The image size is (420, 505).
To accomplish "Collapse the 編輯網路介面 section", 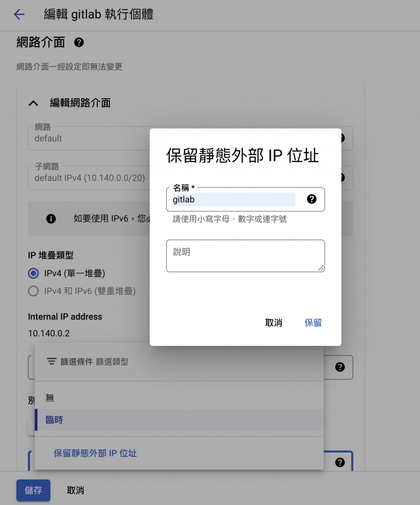I will click(33, 103).
